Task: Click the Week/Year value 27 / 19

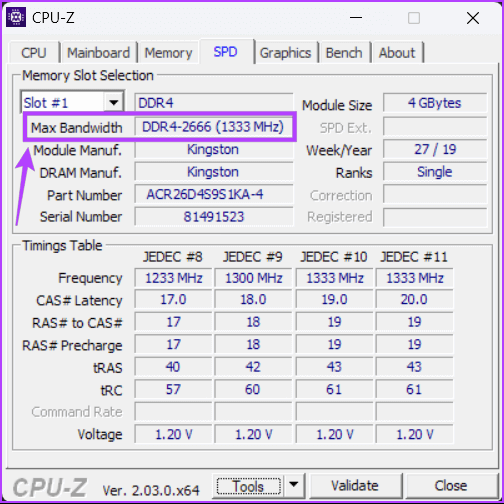Action: click(435, 149)
